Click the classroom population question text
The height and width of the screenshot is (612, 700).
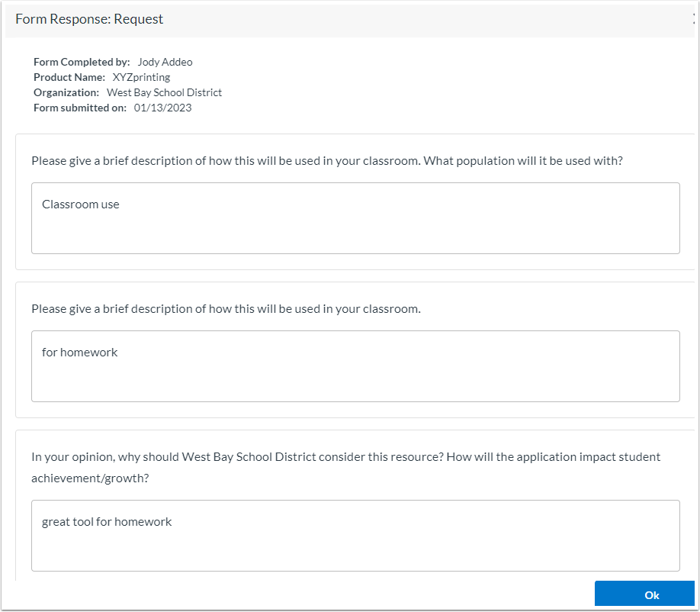click(x=326, y=160)
